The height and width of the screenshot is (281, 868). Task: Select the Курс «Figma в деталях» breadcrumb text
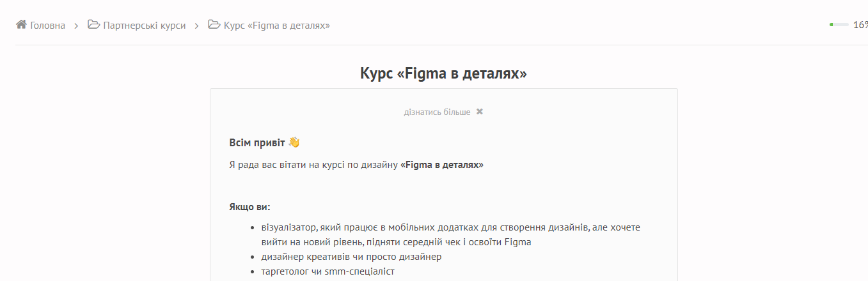tap(277, 26)
